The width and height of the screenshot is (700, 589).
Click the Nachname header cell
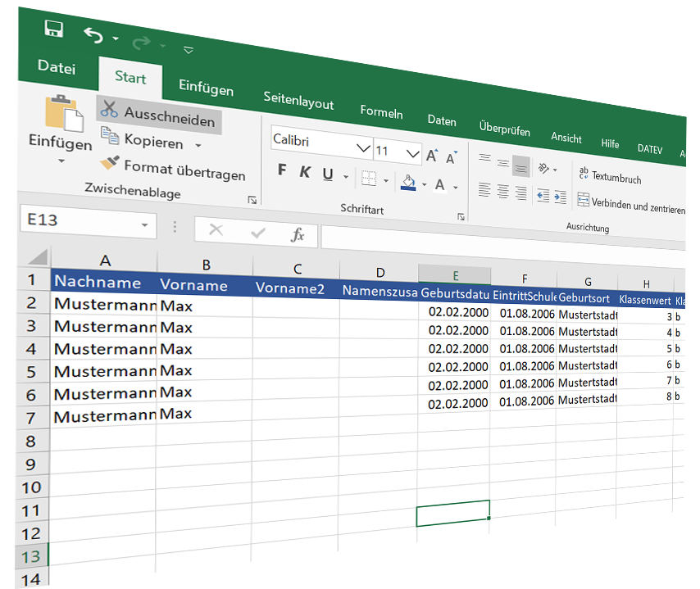coord(104,283)
